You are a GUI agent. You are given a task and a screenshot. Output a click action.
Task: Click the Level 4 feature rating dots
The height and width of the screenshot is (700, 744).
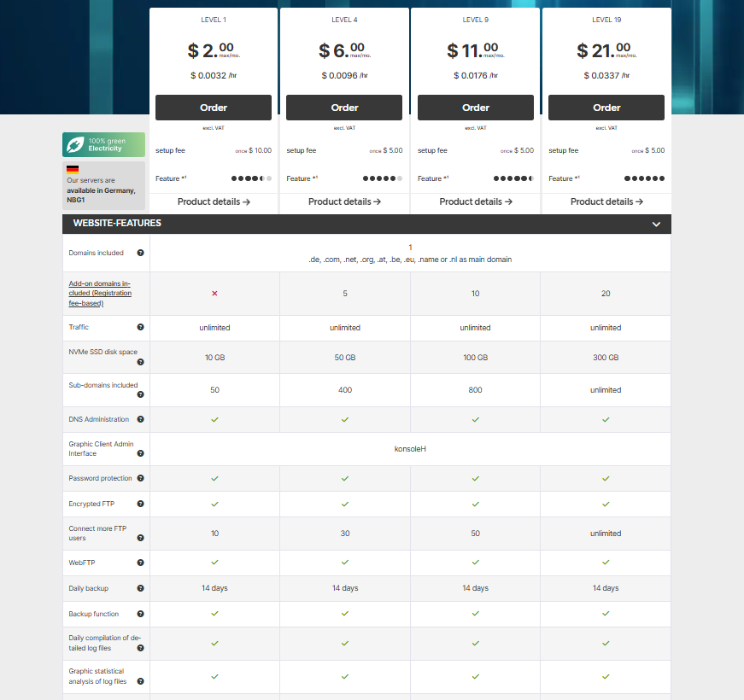click(383, 178)
